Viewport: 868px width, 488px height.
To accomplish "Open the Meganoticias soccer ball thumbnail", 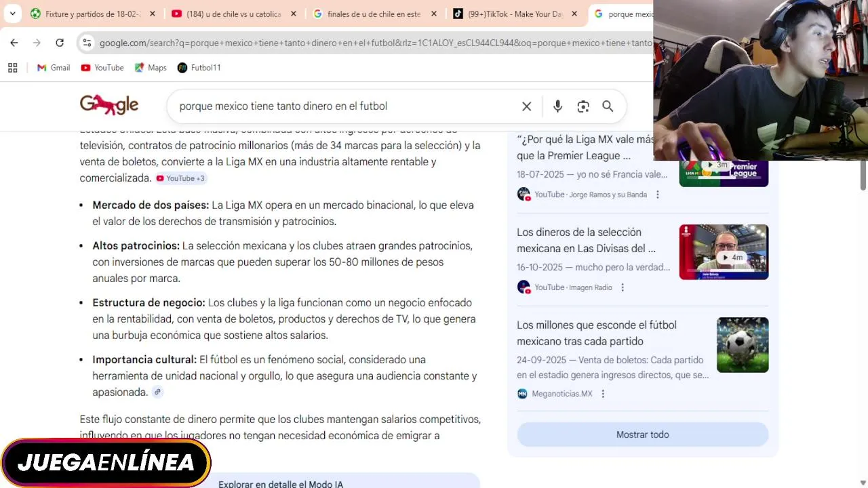I will (x=743, y=345).
